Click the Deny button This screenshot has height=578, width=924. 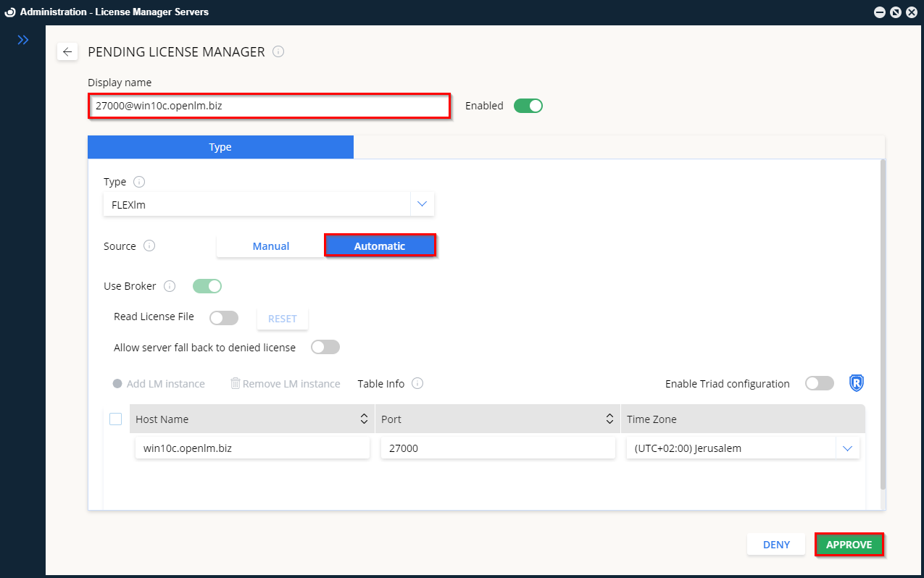pyautogui.click(x=776, y=545)
